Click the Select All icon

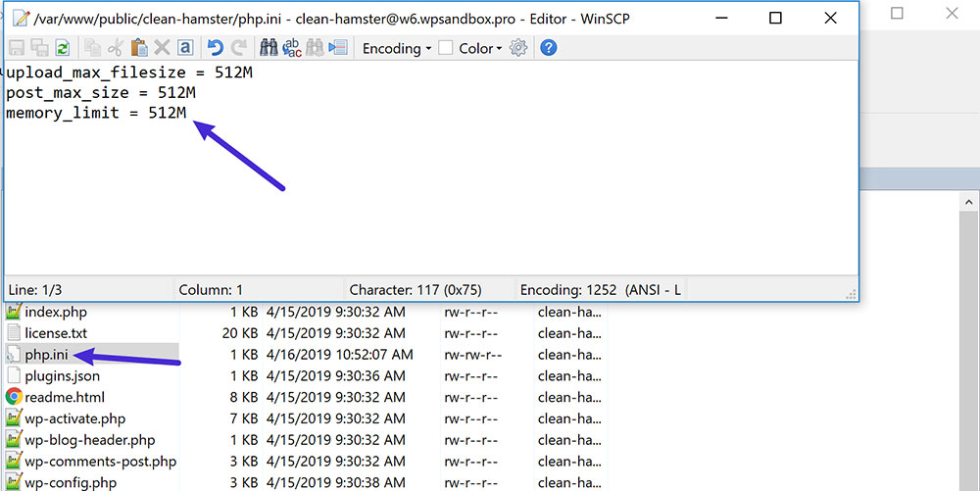pos(184,48)
